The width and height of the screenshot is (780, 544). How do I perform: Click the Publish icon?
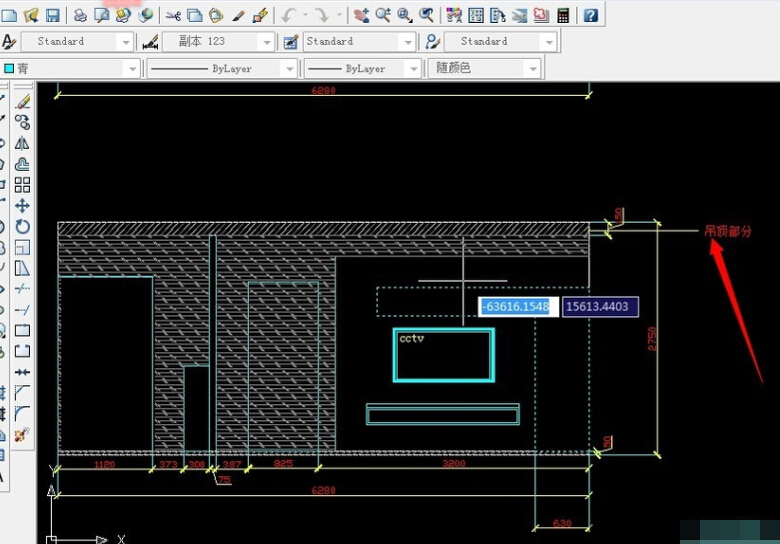point(123,15)
